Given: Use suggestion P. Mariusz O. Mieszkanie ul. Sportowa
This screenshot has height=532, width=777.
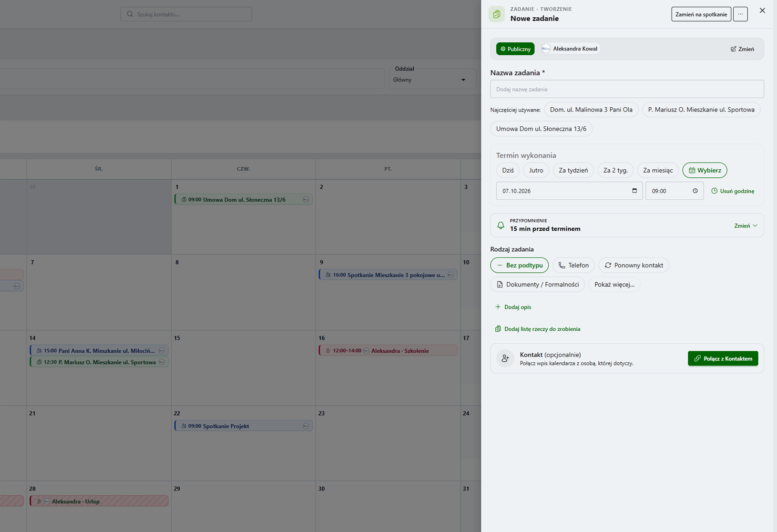Looking at the screenshot, I should point(701,110).
